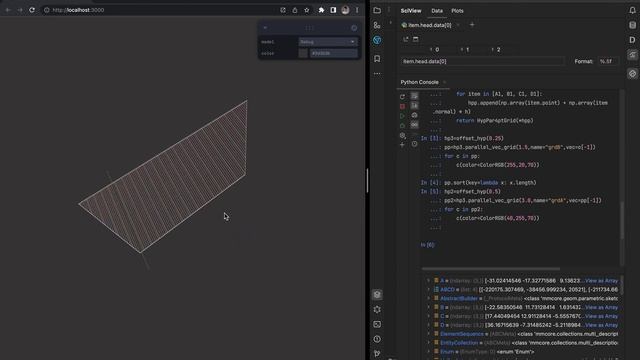Click View as Array for variable C

click(601, 316)
